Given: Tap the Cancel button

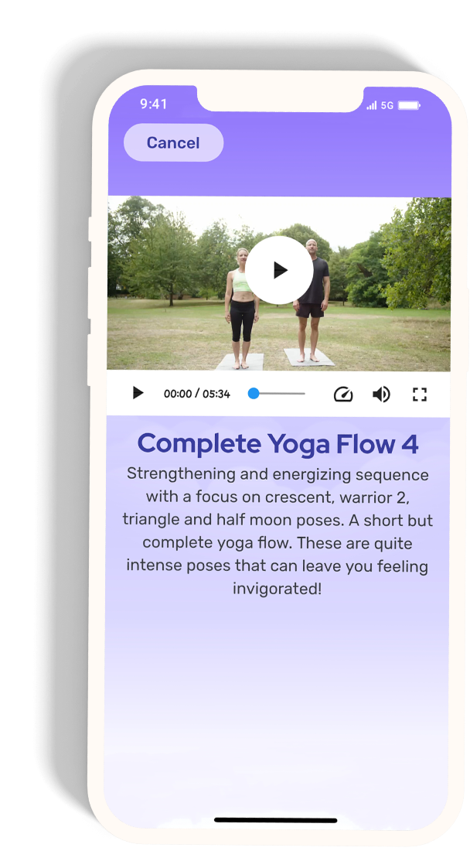Looking at the screenshot, I should pyautogui.click(x=173, y=143).
